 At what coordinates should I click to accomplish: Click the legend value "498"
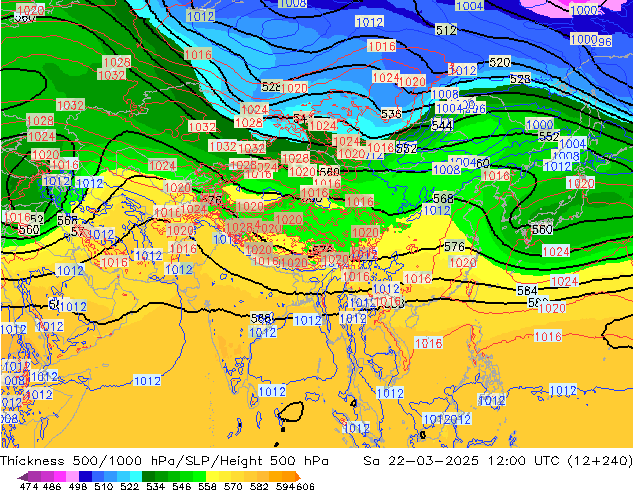point(78,486)
